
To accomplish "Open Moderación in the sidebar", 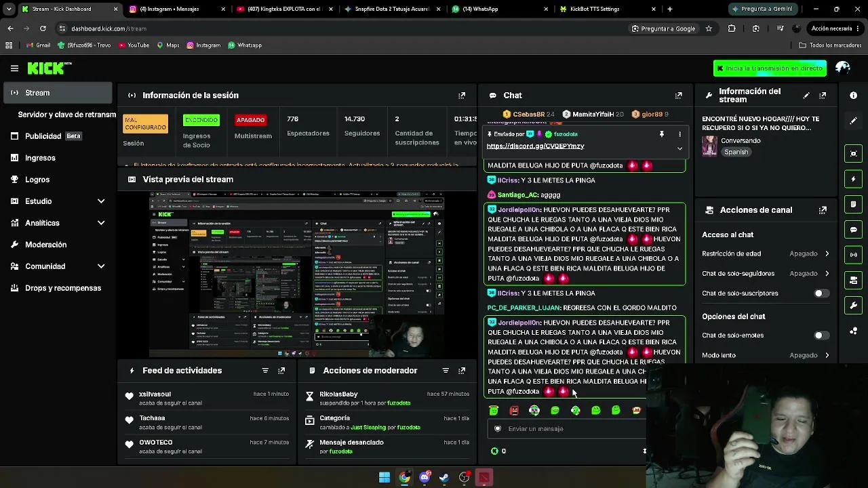I will click(58, 245).
